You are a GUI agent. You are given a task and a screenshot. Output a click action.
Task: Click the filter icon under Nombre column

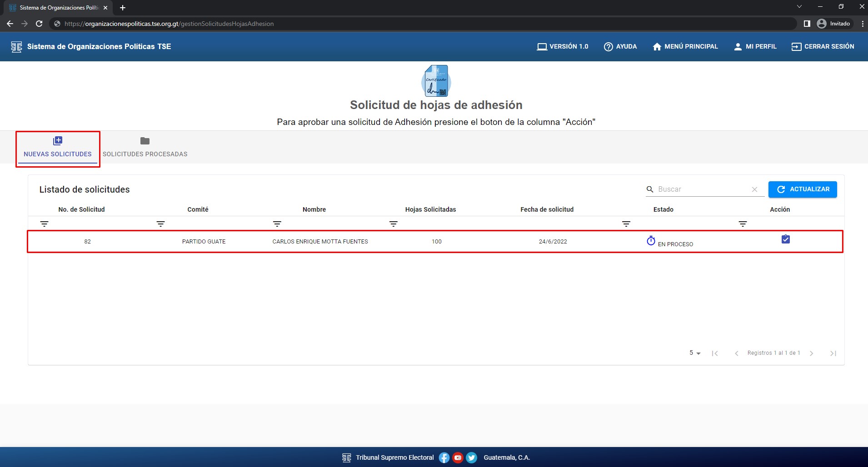277,224
